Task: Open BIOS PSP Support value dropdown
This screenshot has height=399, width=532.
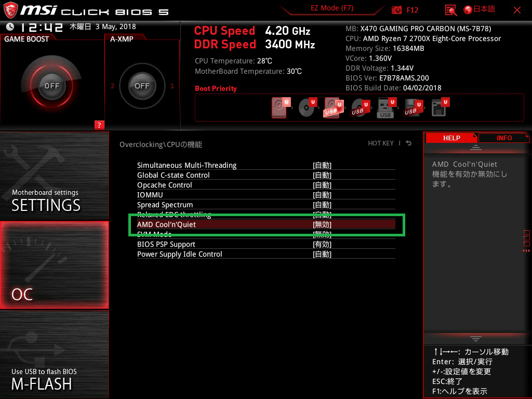Action: [322, 244]
